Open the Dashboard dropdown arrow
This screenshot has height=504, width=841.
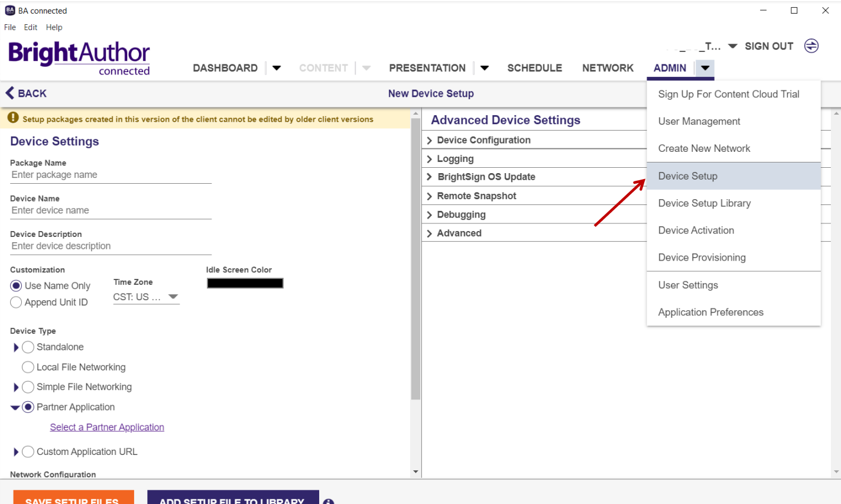(x=276, y=68)
